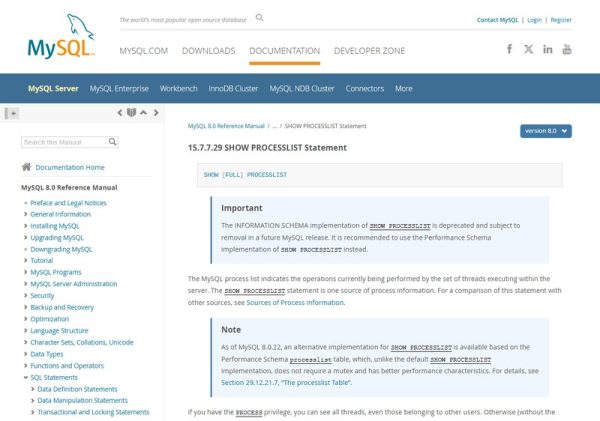600x421 pixels.
Task: Open Documentation Home link
Action: [70, 167]
